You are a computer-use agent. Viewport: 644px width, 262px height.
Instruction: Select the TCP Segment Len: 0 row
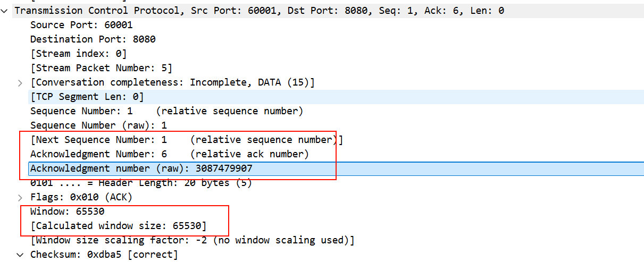point(87,97)
